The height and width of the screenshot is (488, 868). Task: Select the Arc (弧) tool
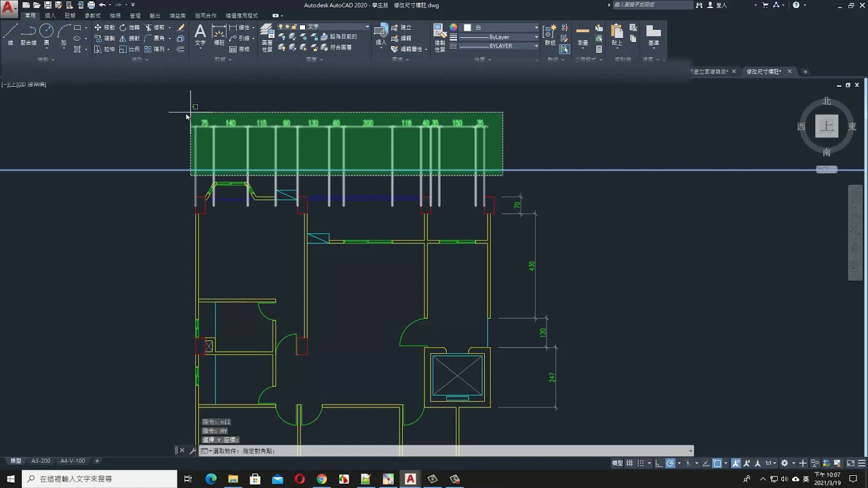pyautogui.click(x=64, y=35)
